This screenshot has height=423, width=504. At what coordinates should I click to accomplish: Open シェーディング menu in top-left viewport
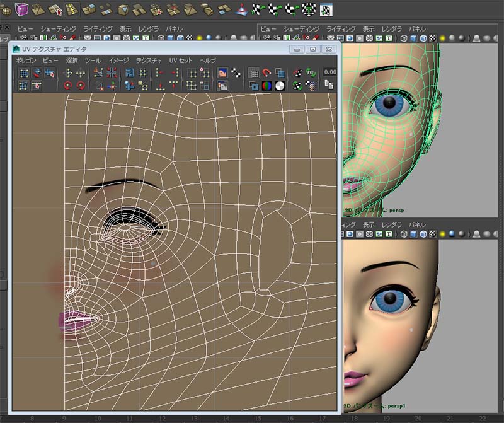pyautogui.click(x=58, y=29)
